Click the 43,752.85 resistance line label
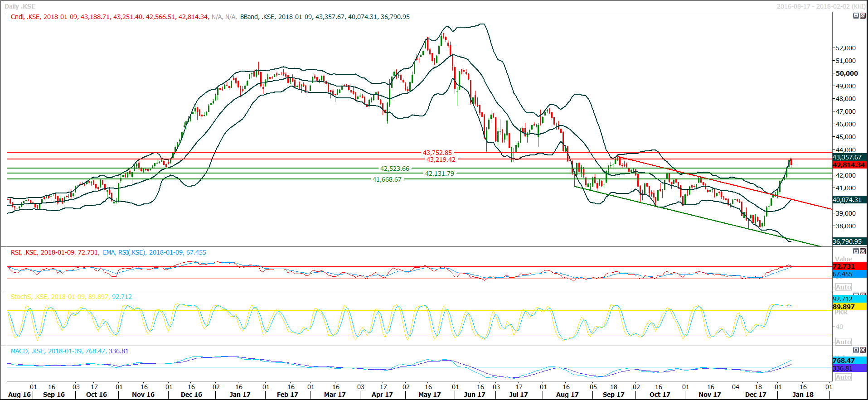This screenshot has width=868, height=400. (x=437, y=153)
